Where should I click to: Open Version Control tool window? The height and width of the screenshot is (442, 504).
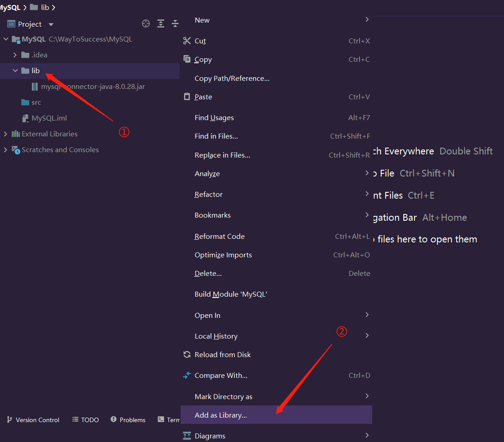click(x=33, y=419)
